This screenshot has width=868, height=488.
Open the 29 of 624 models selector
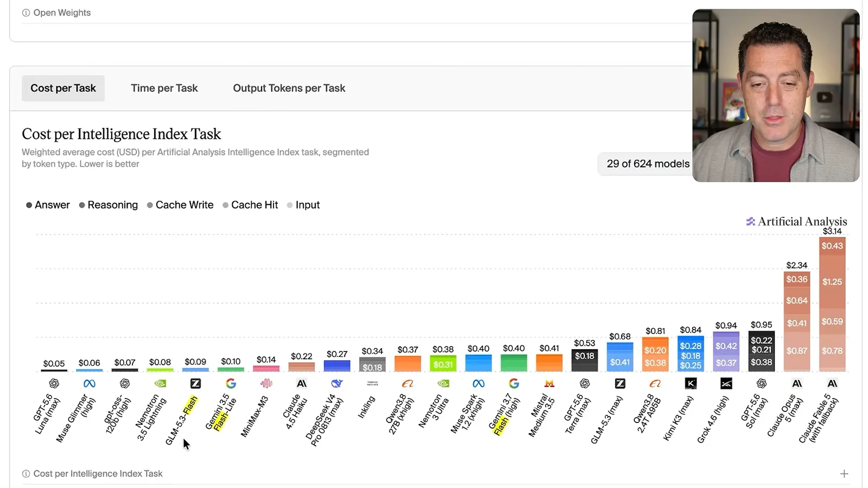coord(644,164)
